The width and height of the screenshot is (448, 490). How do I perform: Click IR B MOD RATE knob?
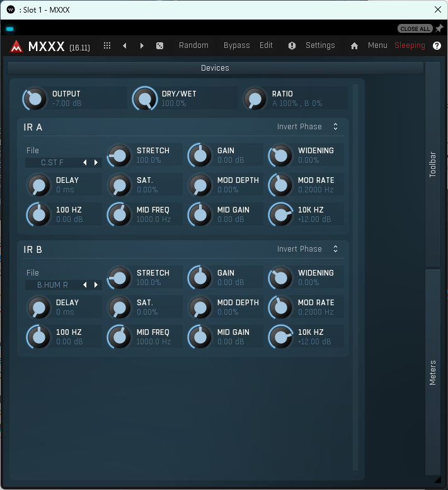pyautogui.click(x=280, y=308)
